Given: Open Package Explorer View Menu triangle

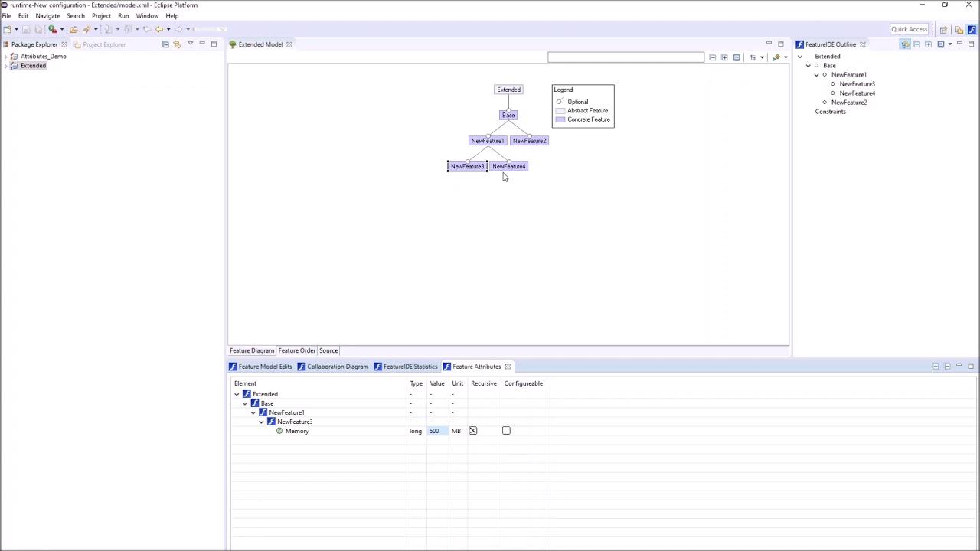Looking at the screenshot, I should [x=190, y=44].
